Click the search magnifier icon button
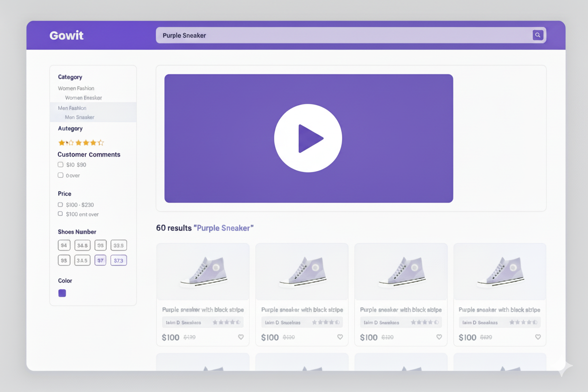This screenshot has width=588, height=392. click(538, 35)
